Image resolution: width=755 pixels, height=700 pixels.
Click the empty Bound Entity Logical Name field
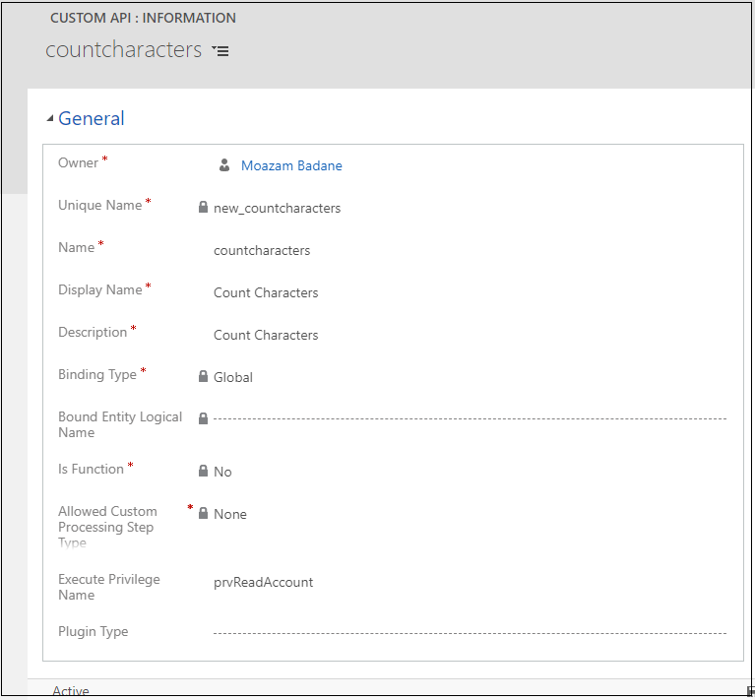point(470,418)
